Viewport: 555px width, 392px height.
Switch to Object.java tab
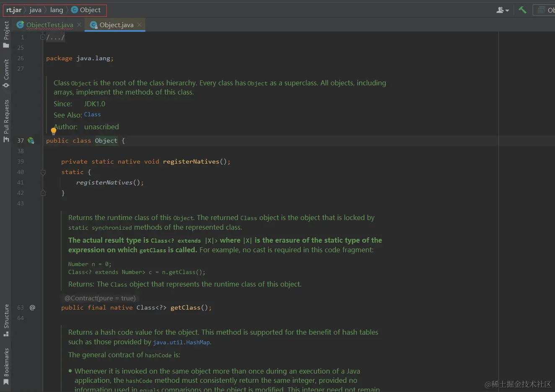click(x=116, y=25)
